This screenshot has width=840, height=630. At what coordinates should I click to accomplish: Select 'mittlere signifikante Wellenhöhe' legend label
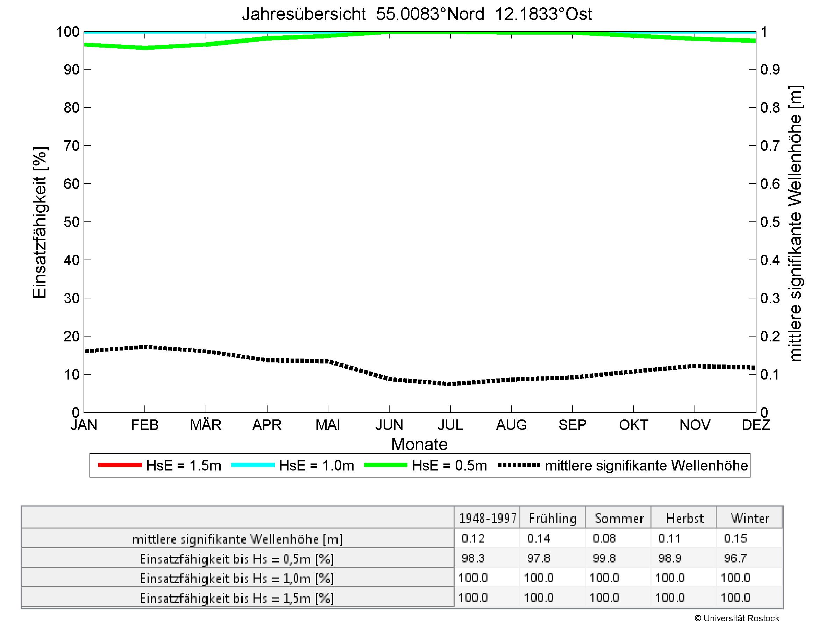click(x=646, y=466)
